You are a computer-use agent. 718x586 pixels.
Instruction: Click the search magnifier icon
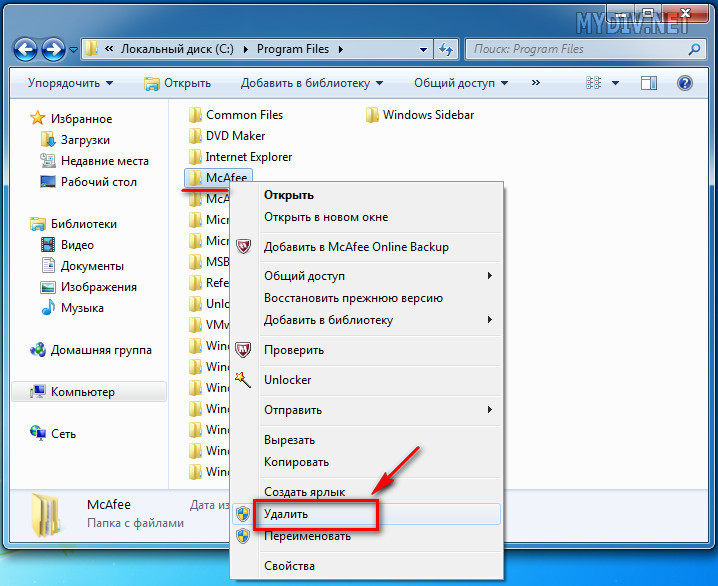[694, 49]
